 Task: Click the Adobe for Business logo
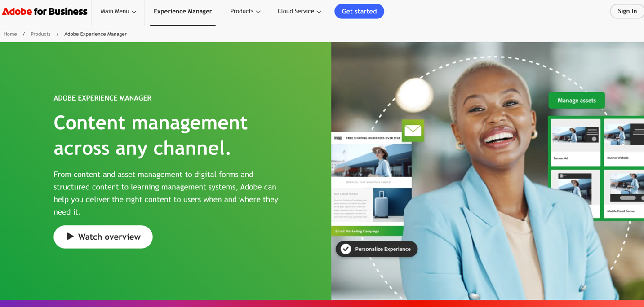(44, 12)
